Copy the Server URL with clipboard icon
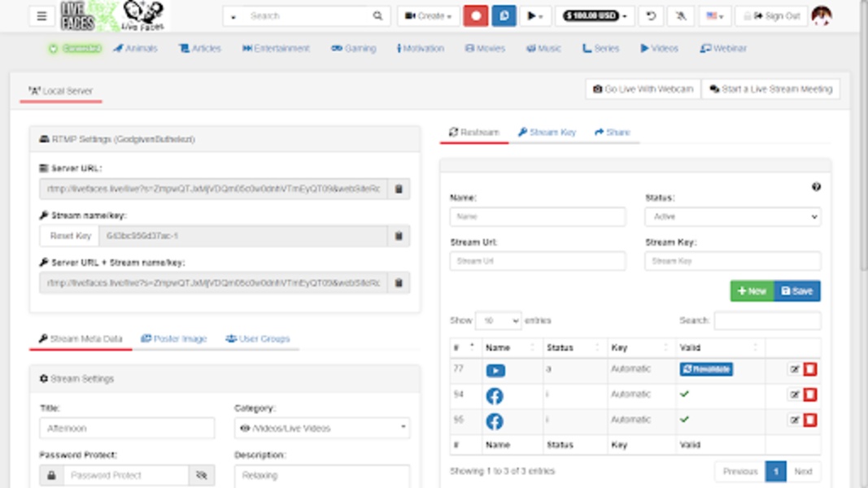The width and height of the screenshot is (868, 488). tap(398, 189)
